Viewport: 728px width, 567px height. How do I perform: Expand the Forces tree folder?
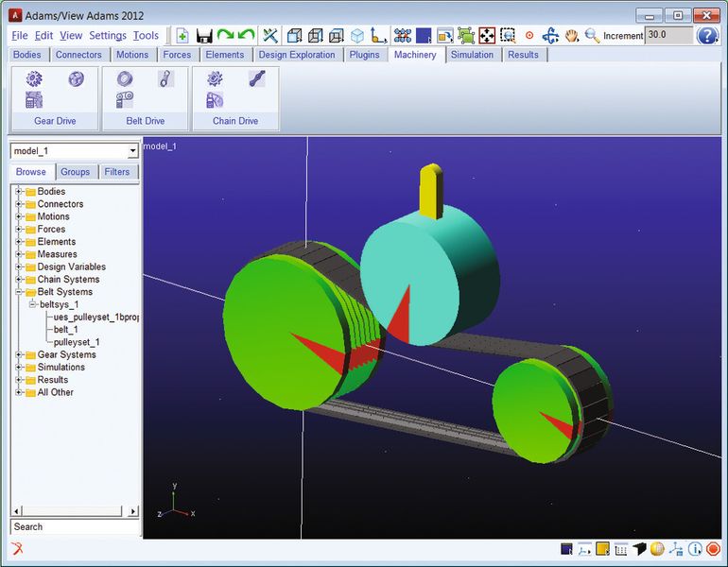coord(19,229)
